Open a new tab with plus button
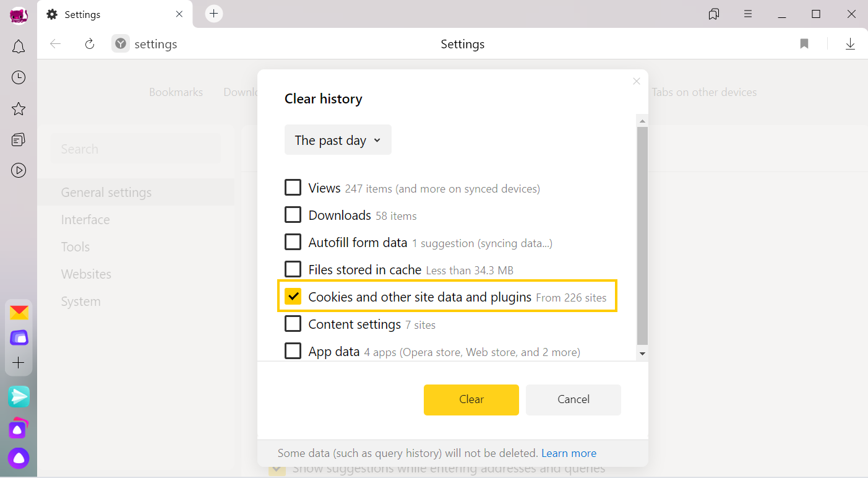The height and width of the screenshot is (478, 868). [213, 14]
